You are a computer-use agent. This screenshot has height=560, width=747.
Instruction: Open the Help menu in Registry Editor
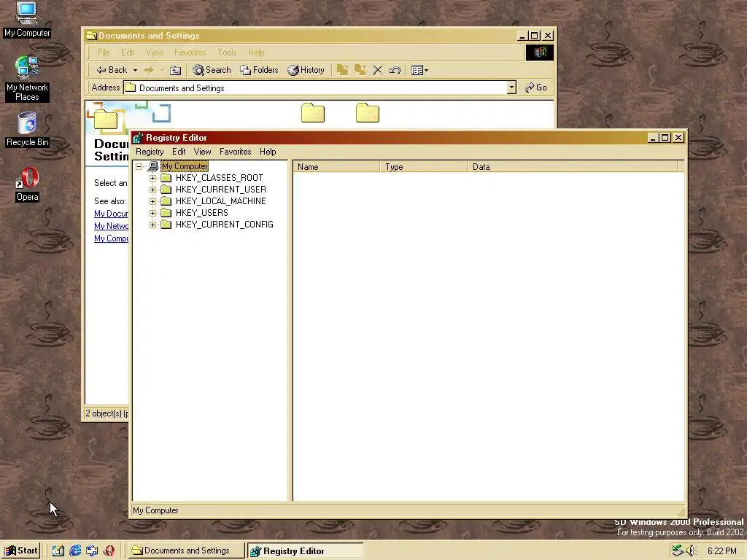click(268, 152)
